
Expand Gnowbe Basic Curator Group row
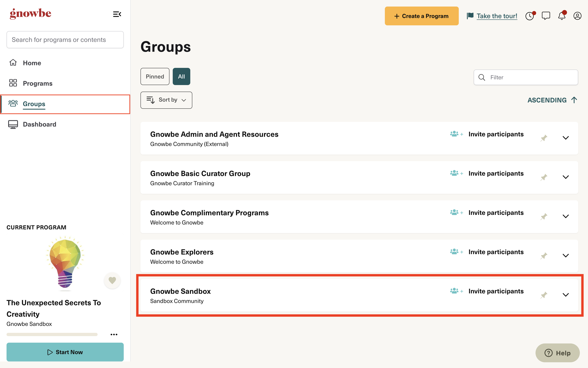click(x=566, y=177)
